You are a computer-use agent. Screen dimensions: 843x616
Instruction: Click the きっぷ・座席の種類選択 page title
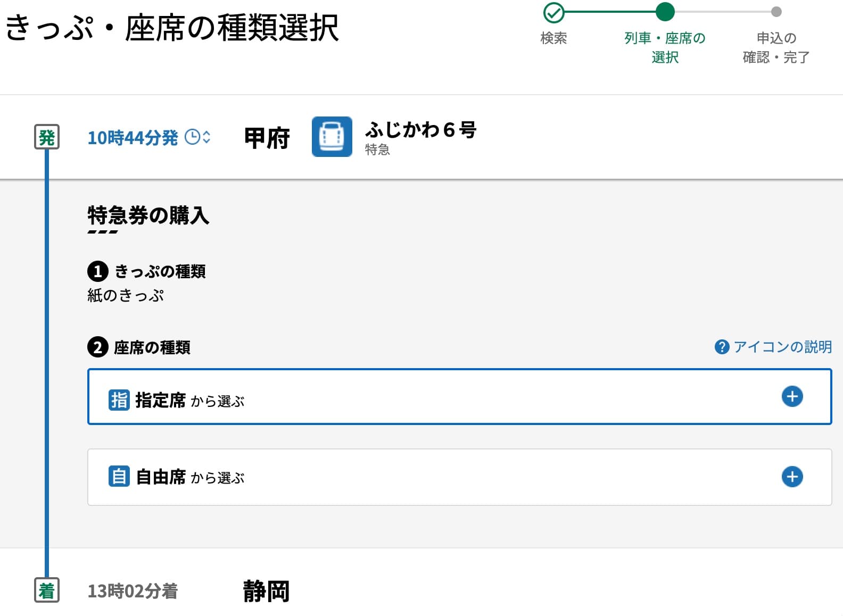[x=172, y=27]
